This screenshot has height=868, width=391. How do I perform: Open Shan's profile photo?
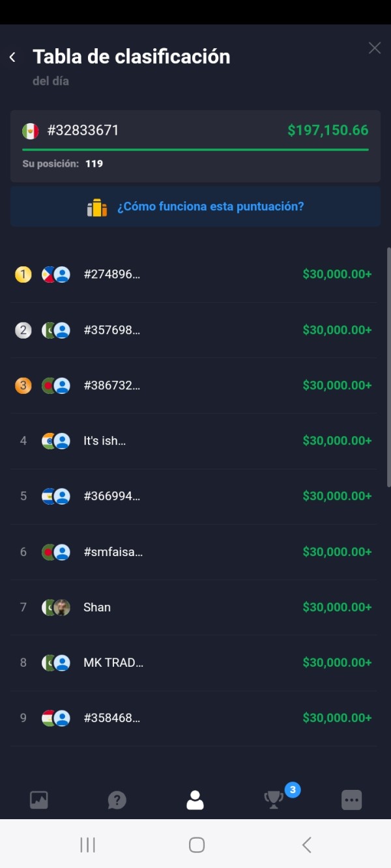coord(62,608)
